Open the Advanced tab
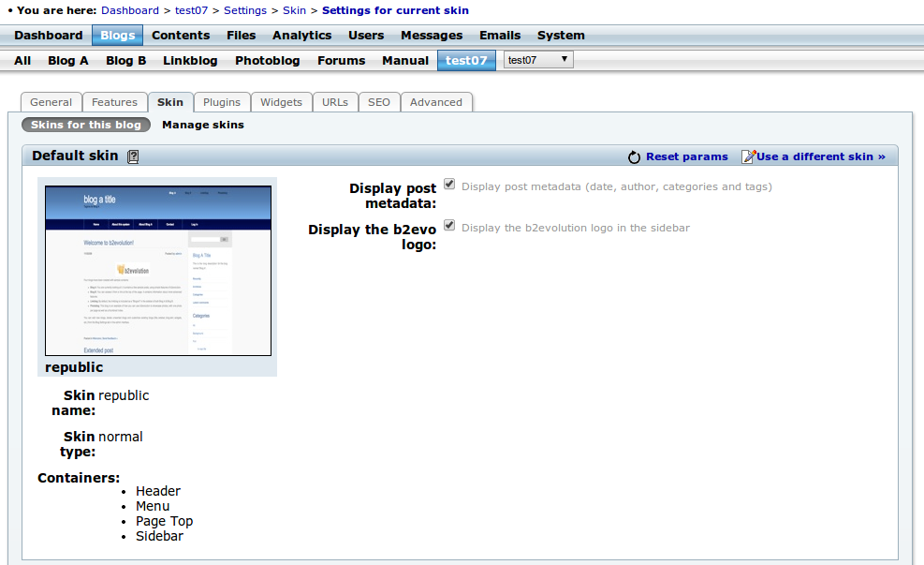Viewport: 924px width, 565px height. [x=436, y=102]
